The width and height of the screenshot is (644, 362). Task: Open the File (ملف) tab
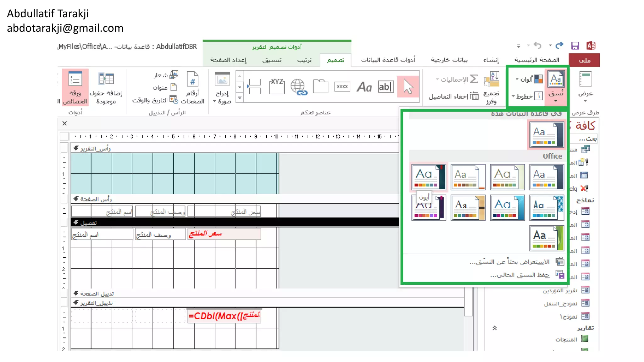click(x=584, y=60)
